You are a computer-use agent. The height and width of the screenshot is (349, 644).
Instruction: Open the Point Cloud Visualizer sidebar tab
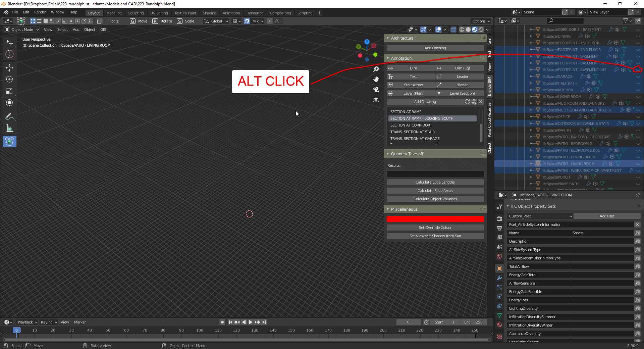pyautogui.click(x=489, y=119)
